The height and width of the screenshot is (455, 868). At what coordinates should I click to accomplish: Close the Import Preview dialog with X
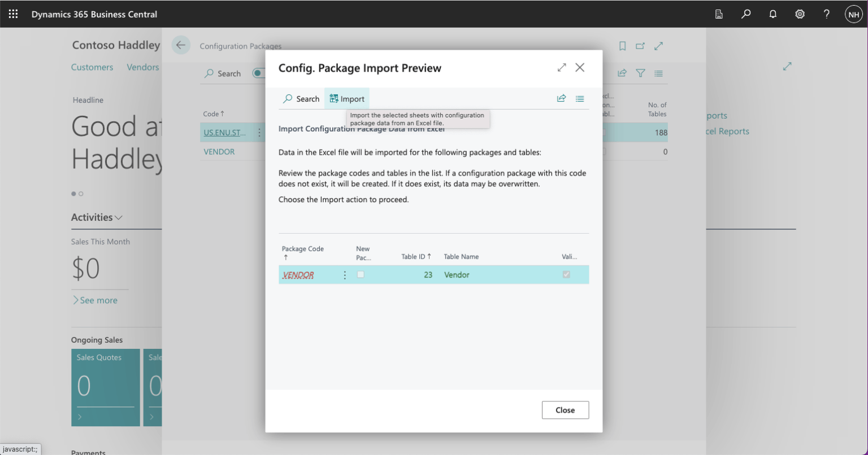[580, 67]
